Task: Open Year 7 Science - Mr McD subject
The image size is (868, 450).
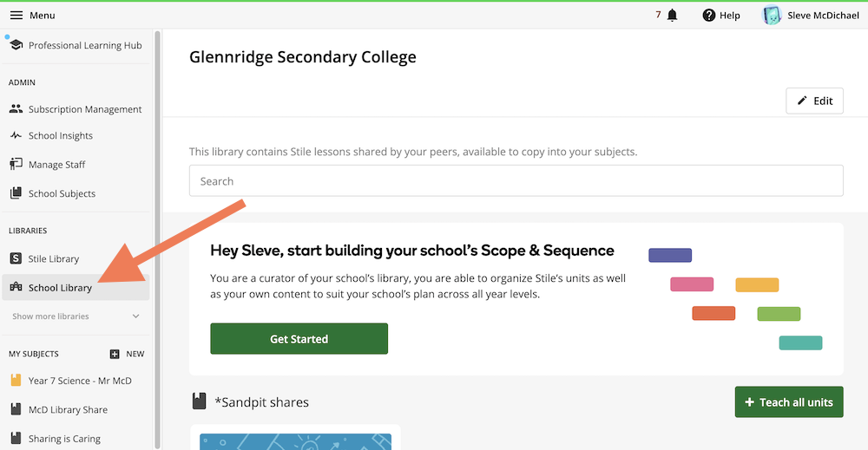Action: 80,381
